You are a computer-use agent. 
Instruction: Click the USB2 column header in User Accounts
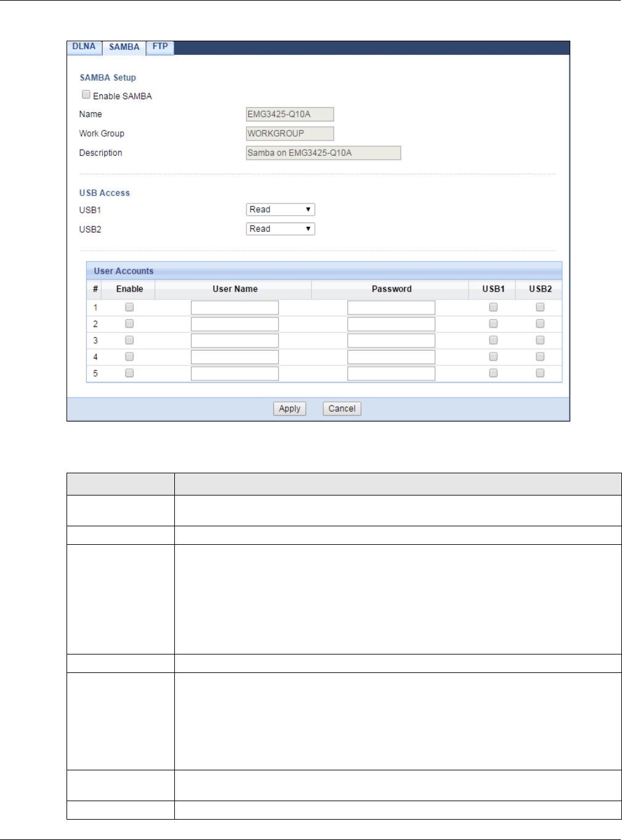click(540, 289)
